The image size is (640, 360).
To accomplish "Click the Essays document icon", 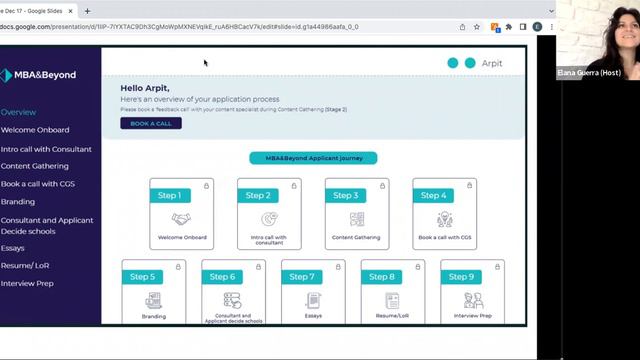I will coord(313,301).
